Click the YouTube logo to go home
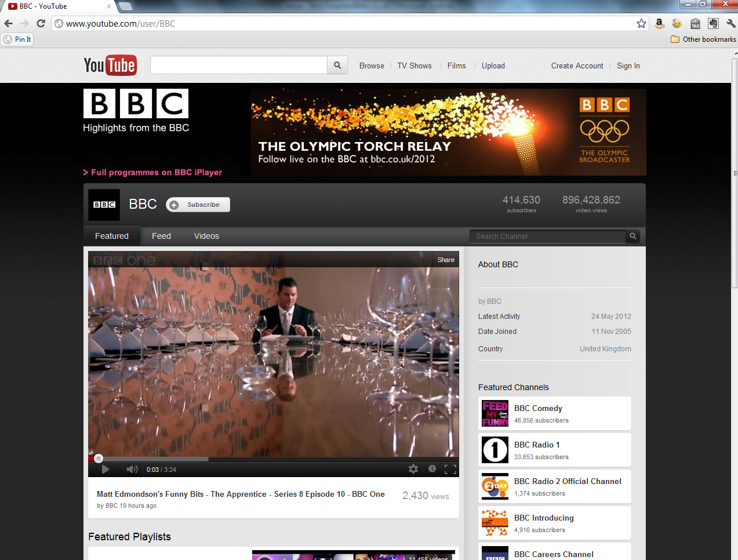Image resolution: width=738 pixels, height=560 pixels. coord(110,66)
